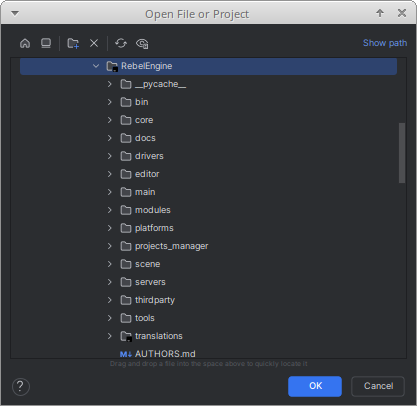Viewport: 417px width, 406px height.
Task: Expand the docs folder arrow
Action: (x=110, y=138)
